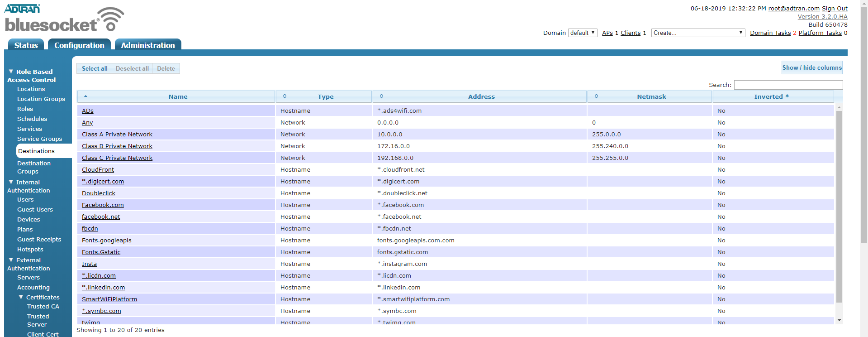Sort by Address column arrows icon

pyautogui.click(x=381, y=96)
